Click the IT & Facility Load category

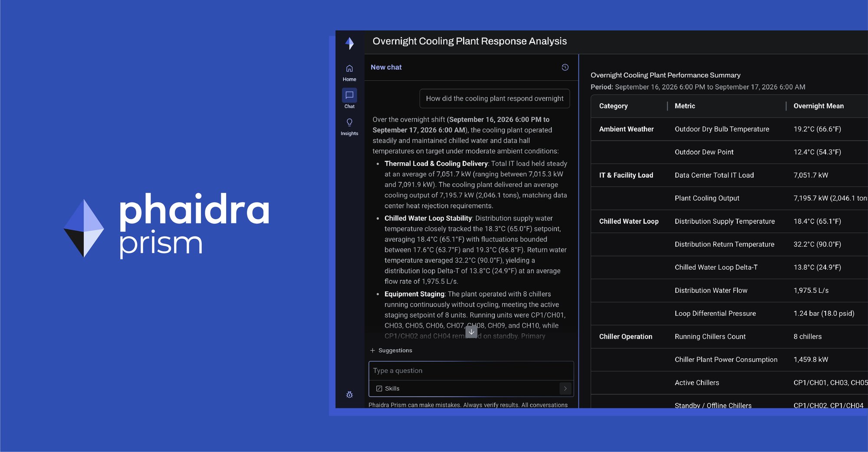pyautogui.click(x=626, y=175)
